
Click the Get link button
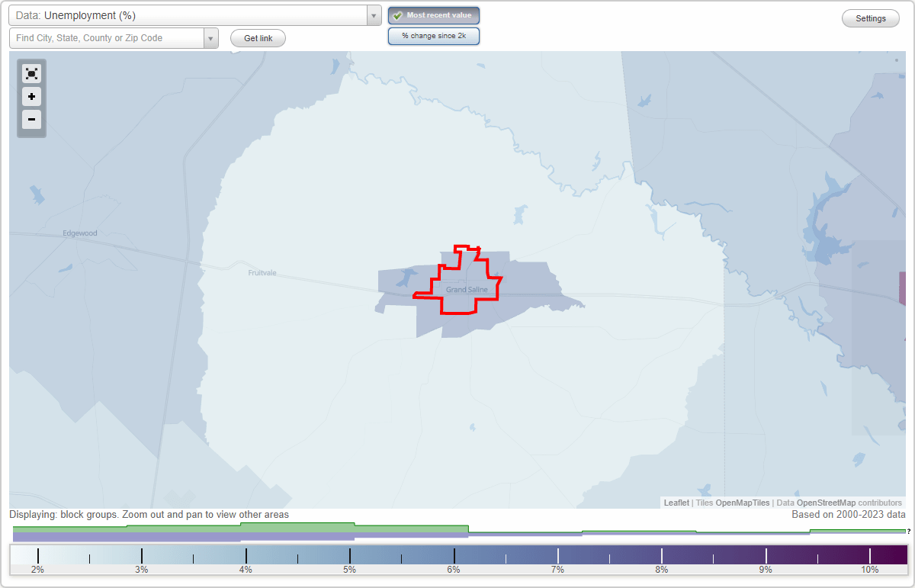click(258, 38)
